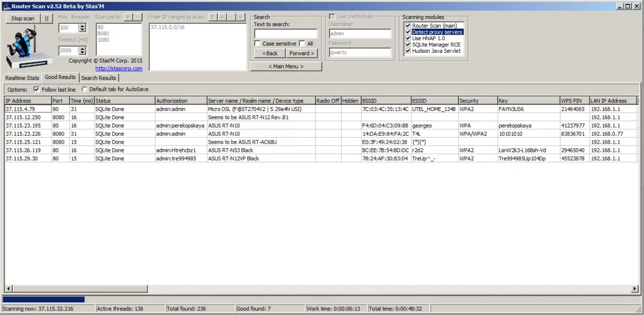Click the Scanning now status entry
Image resolution: width=644 pixels, height=315 pixels.
[48, 308]
